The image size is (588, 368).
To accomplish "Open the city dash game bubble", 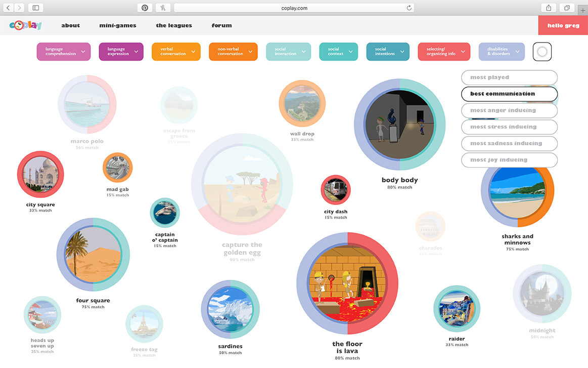I will 336,190.
